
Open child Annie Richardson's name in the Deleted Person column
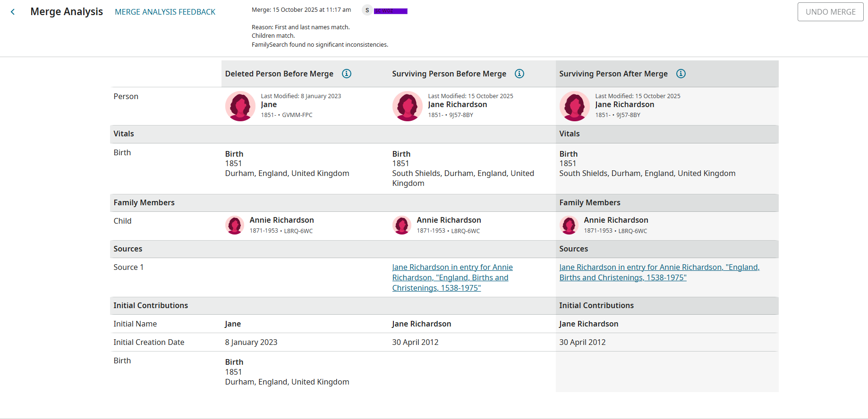(282, 220)
